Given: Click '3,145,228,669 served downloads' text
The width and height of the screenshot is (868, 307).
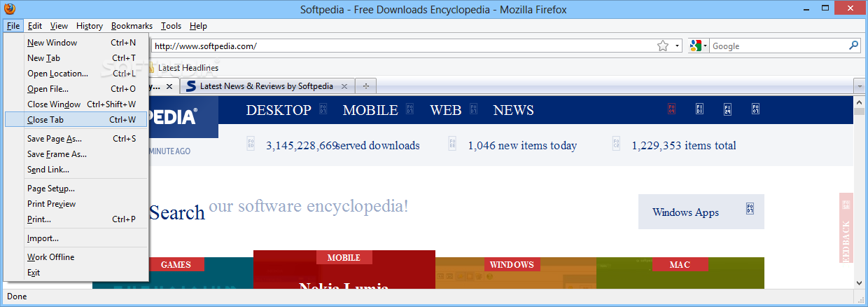Looking at the screenshot, I should pyautogui.click(x=343, y=146).
